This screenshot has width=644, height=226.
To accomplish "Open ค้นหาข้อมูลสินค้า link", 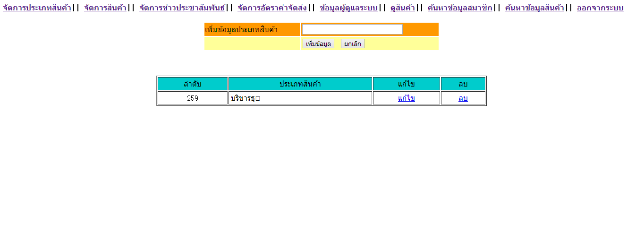I will coord(534,8).
